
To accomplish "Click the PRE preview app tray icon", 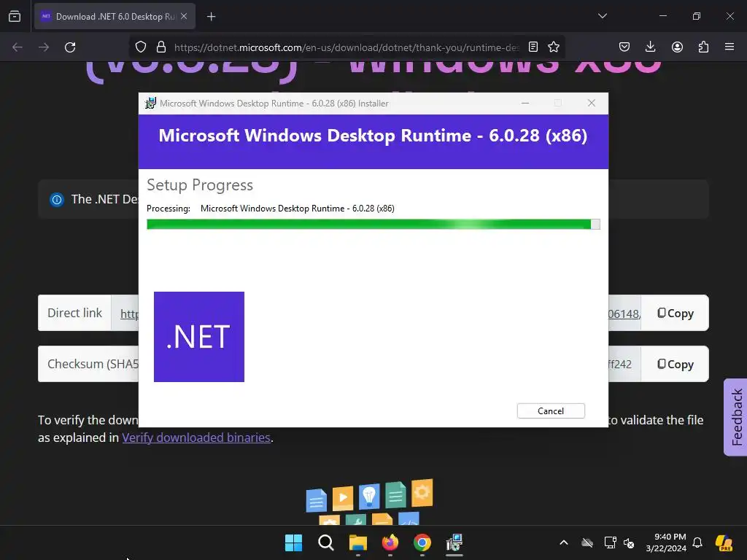I will click(724, 542).
